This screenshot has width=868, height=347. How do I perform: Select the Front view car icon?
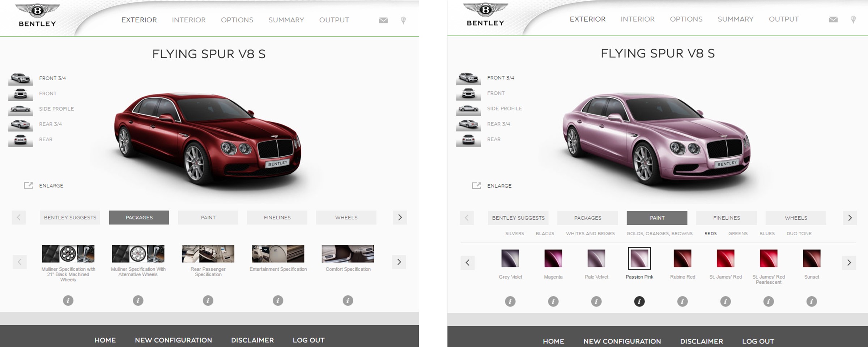click(x=21, y=93)
